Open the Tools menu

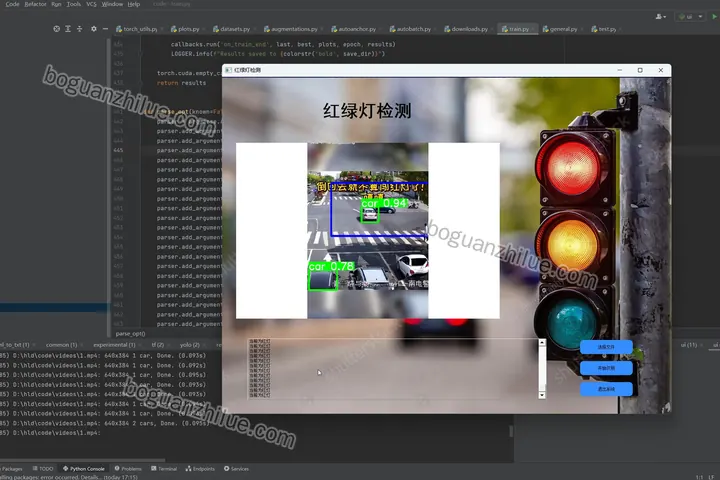73,4
